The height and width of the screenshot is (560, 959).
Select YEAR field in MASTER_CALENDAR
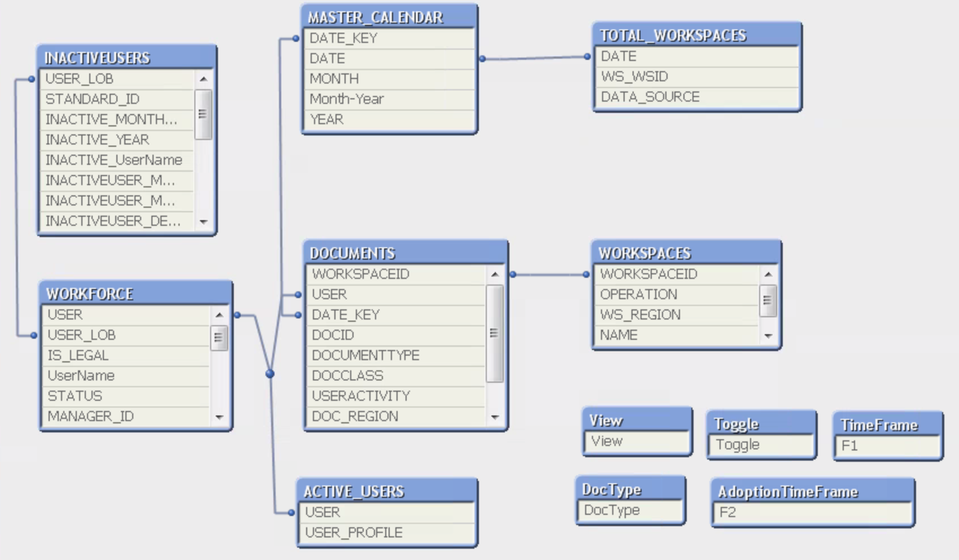[x=390, y=120]
